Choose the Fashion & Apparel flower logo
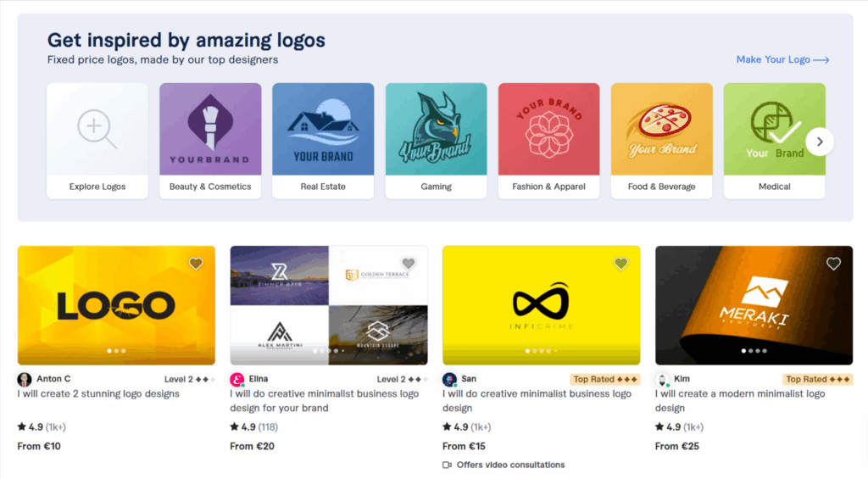Screen dimensions: 868x479 [x=548, y=129]
